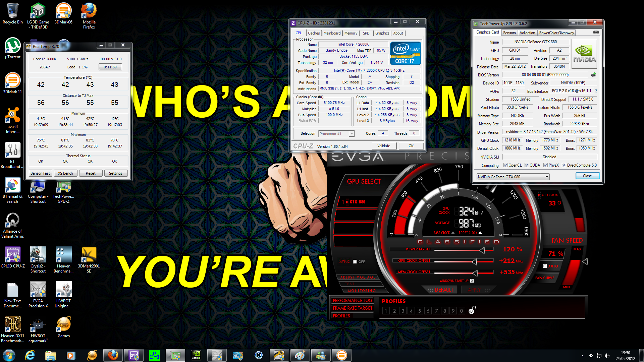The height and width of the screenshot is (362, 644).
Task: Switch to Mainboard tab in CPU-Z
Action: [332, 33]
